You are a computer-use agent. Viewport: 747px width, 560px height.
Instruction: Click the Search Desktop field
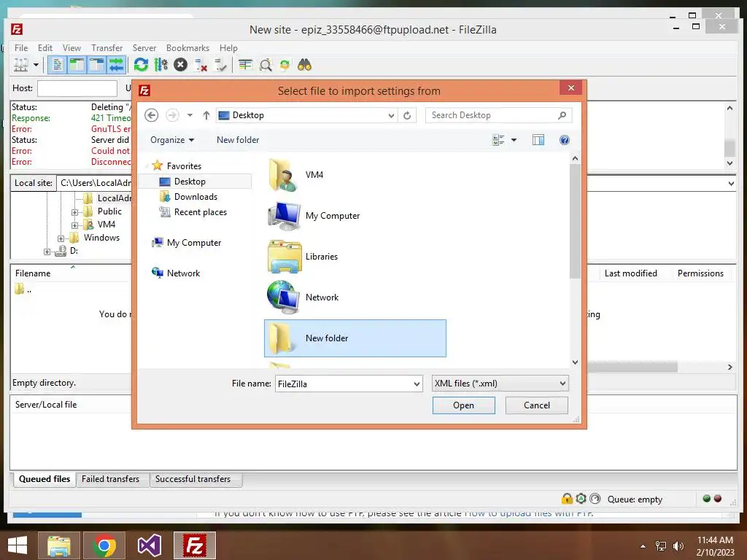point(498,115)
